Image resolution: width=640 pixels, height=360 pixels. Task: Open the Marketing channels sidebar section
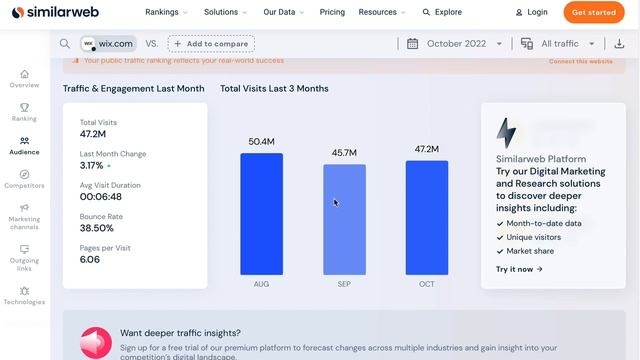(24, 217)
